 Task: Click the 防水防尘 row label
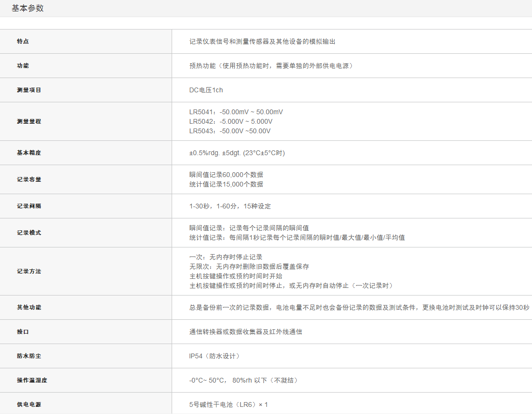[x=29, y=356]
